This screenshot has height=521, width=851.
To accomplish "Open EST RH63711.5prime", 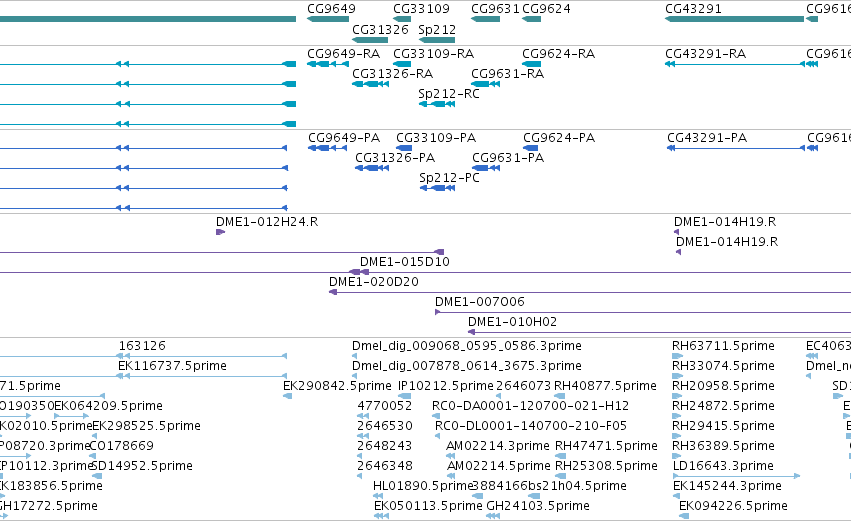I will click(x=723, y=346).
